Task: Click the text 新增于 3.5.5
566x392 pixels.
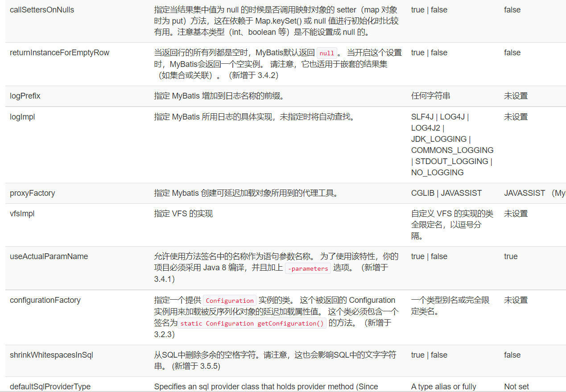Action: point(195,366)
